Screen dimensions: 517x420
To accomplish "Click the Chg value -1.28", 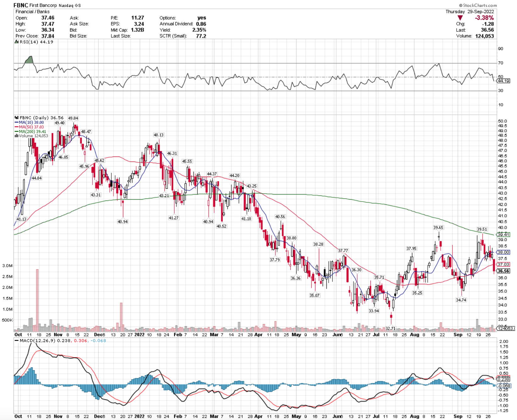I will click(x=488, y=24).
